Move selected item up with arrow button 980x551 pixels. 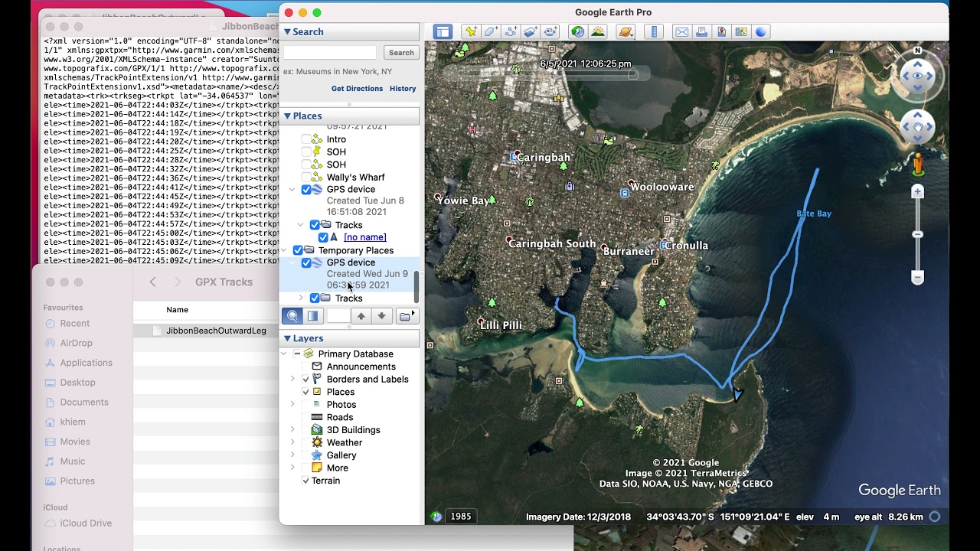[361, 316]
